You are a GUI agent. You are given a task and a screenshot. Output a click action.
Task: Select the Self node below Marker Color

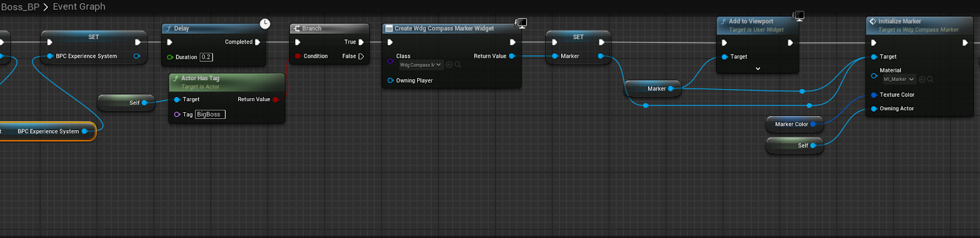(795, 145)
